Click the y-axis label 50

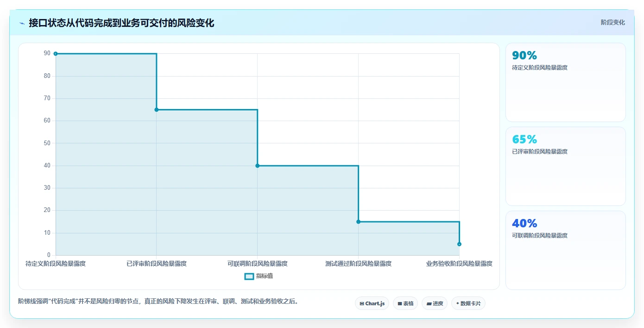click(x=47, y=143)
